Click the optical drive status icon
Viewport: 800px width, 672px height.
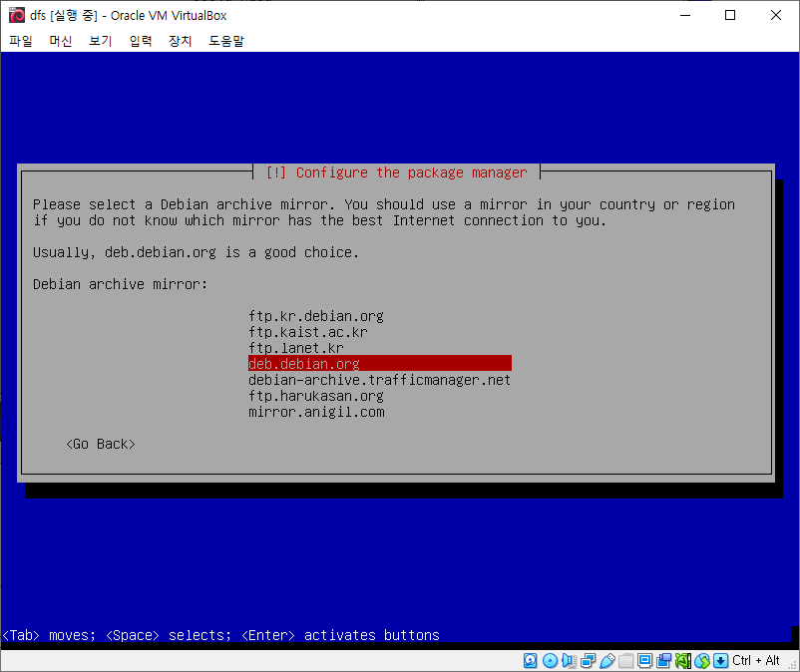[550, 661]
